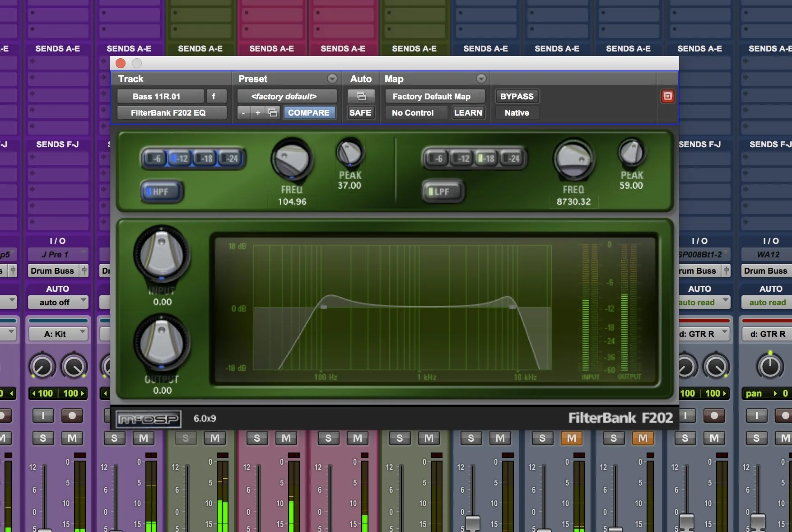Click the LPF PEAK knob
Screen dimensions: 792x532
(631, 153)
